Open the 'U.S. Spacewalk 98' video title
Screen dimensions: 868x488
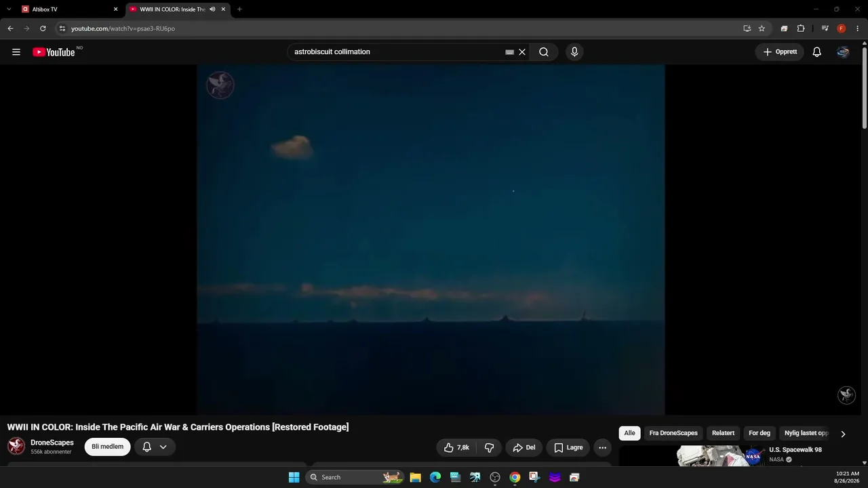[x=795, y=450]
